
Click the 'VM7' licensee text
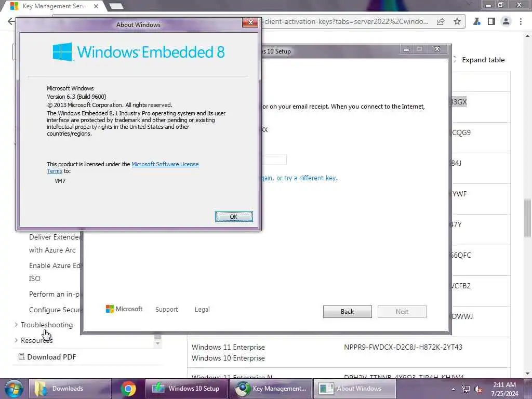point(60,181)
